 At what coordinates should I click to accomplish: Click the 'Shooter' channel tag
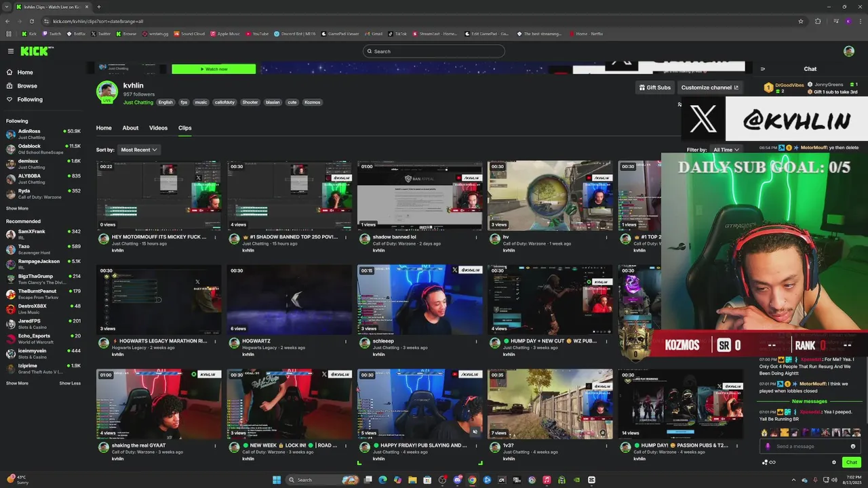coord(250,102)
